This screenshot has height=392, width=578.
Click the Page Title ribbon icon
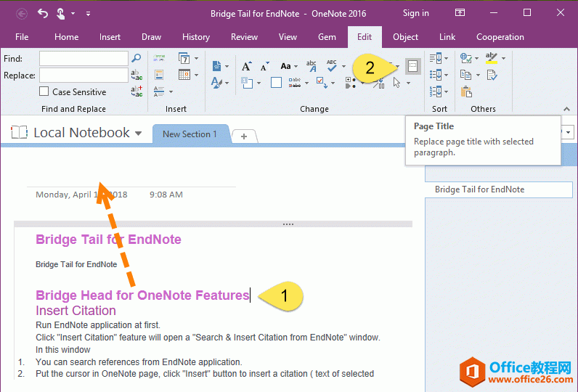pyautogui.click(x=412, y=66)
